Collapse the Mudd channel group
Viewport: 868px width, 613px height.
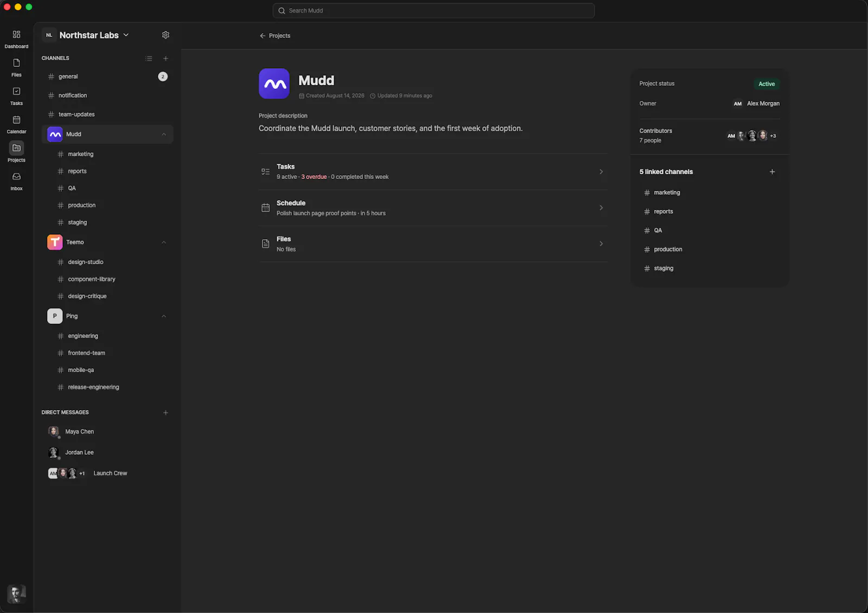pos(164,134)
